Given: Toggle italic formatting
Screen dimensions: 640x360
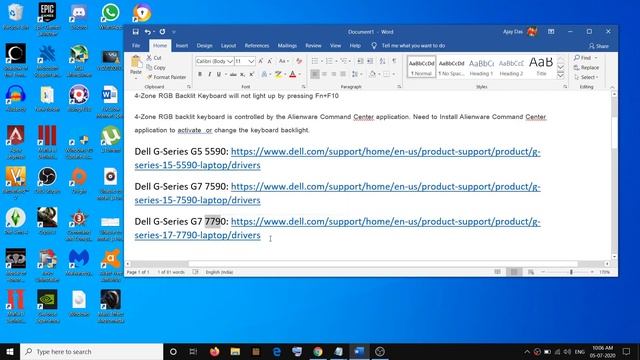Looking at the screenshot, I should coord(209,74).
